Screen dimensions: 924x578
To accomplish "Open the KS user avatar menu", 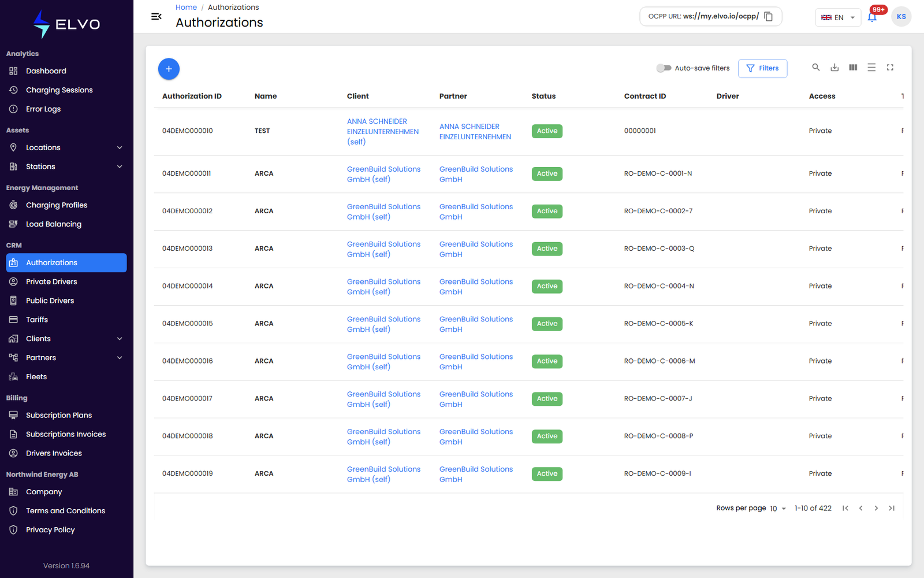I will pos(901,17).
